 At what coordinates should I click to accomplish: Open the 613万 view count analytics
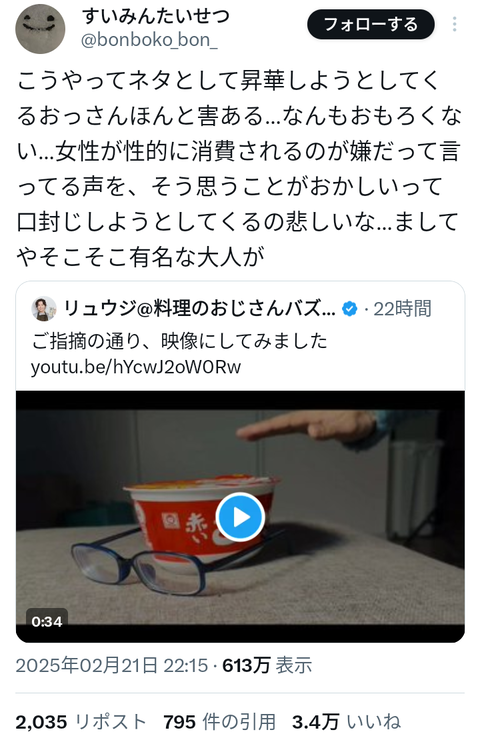coord(267,665)
